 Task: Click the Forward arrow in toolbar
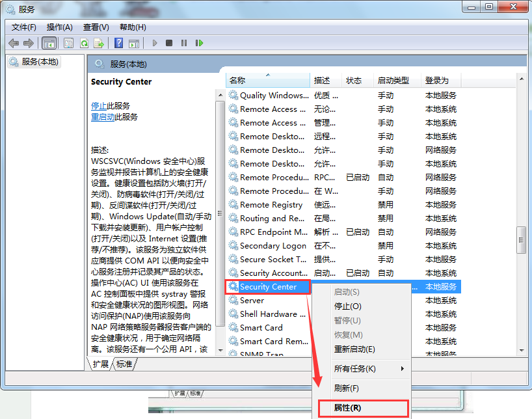(28, 43)
